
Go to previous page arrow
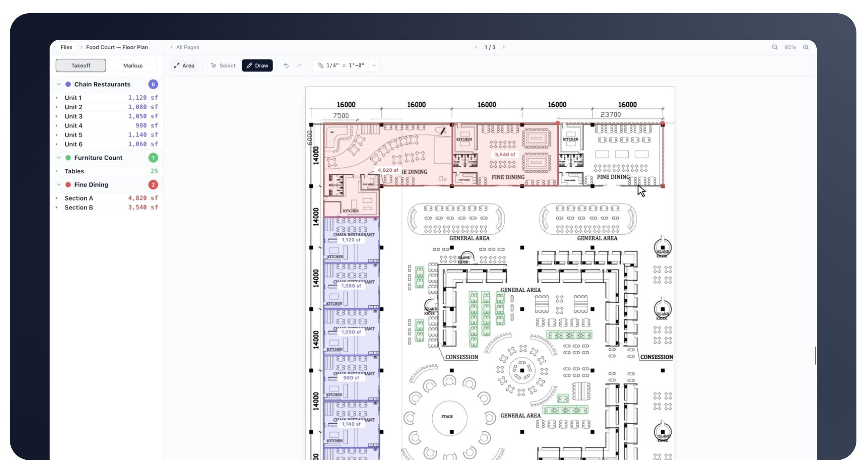476,47
